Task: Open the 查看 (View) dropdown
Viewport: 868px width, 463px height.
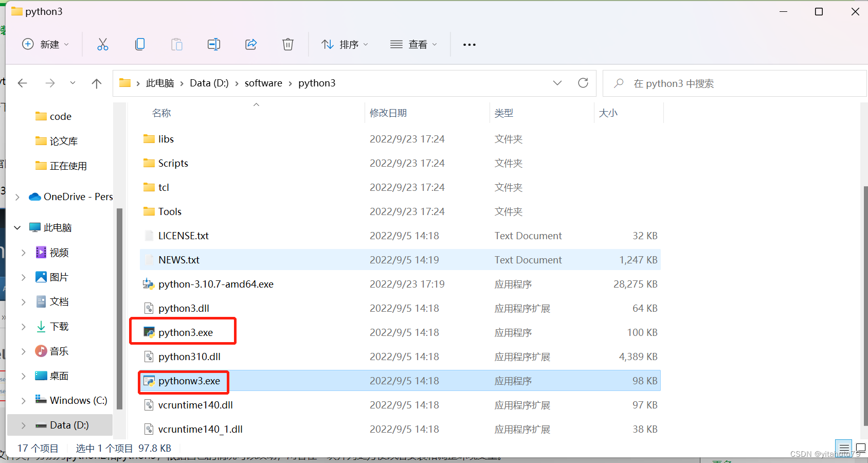Action: tap(414, 44)
